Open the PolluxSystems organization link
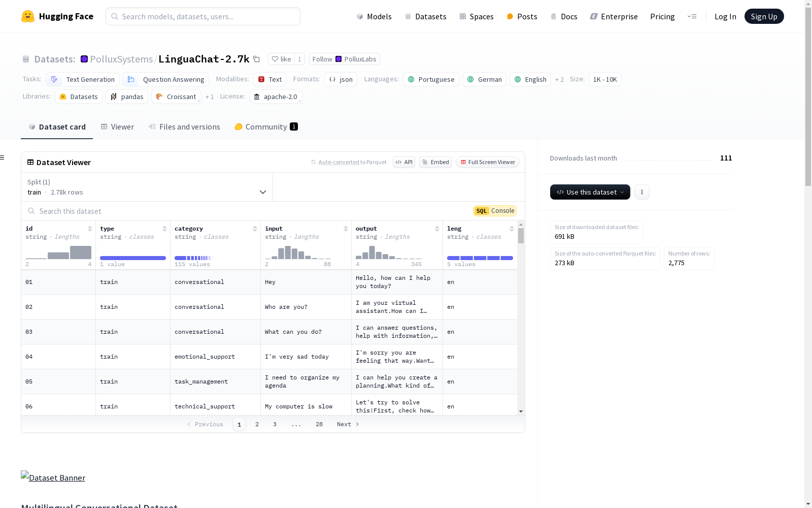The height and width of the screenshot is (508, 812). 121,59
